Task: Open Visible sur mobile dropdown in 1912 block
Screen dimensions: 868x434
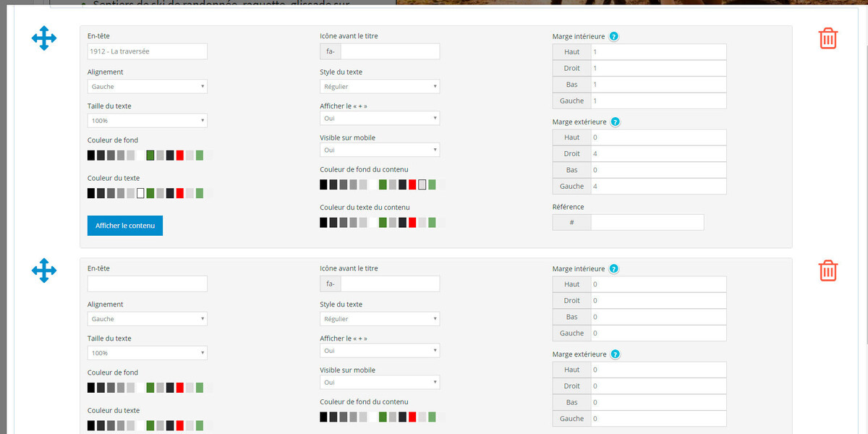Action: [x=380, y=150]
